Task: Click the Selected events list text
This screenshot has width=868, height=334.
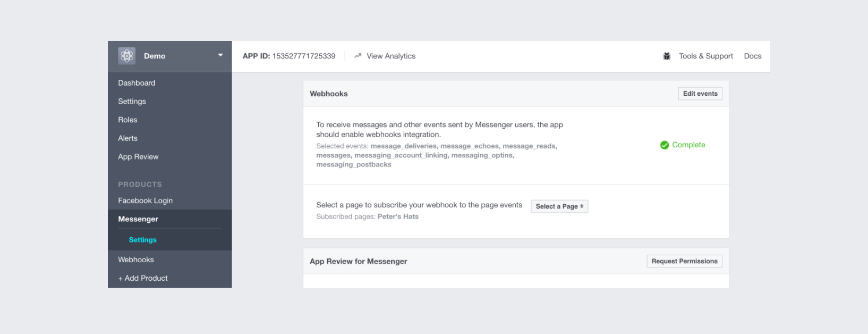Action: click(437, 155)
